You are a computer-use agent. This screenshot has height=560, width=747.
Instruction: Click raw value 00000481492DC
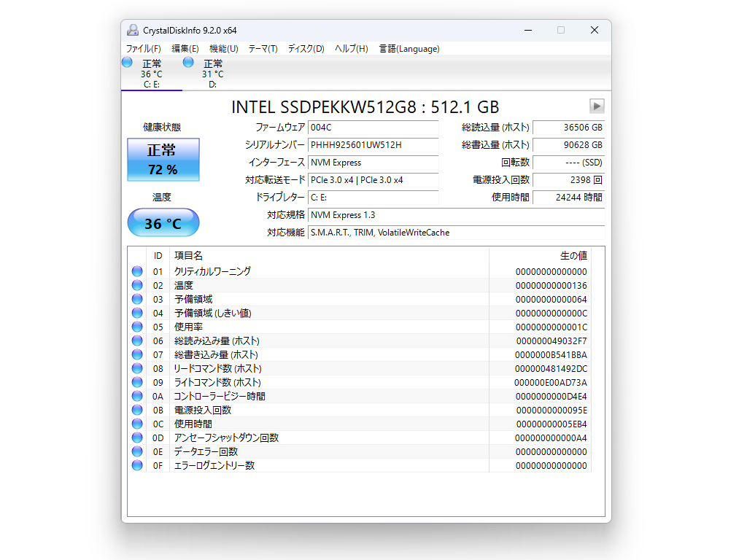click(x=551, y=368)
